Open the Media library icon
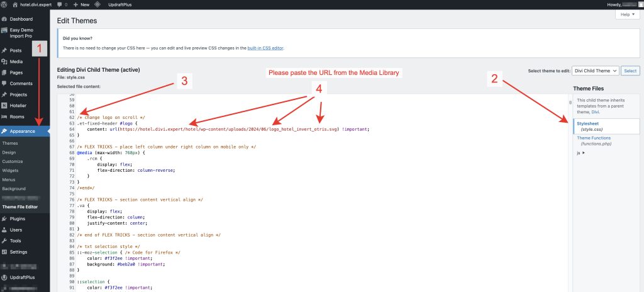Viewport: 644px width, 292px height. 4,62
